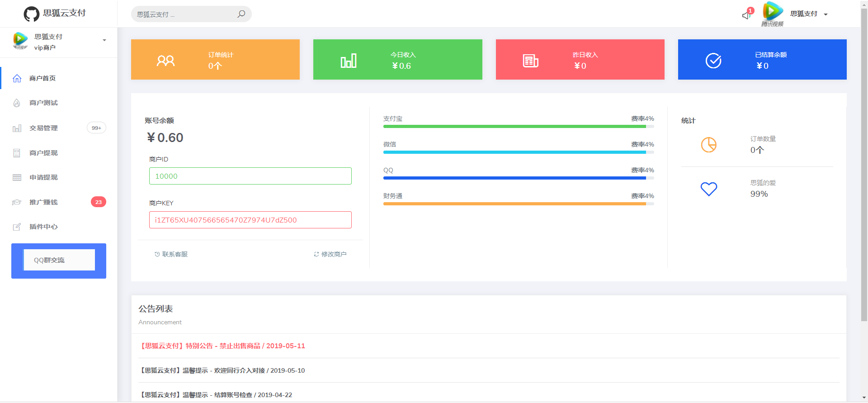Click today's income bar chart icon

point(348,60)
